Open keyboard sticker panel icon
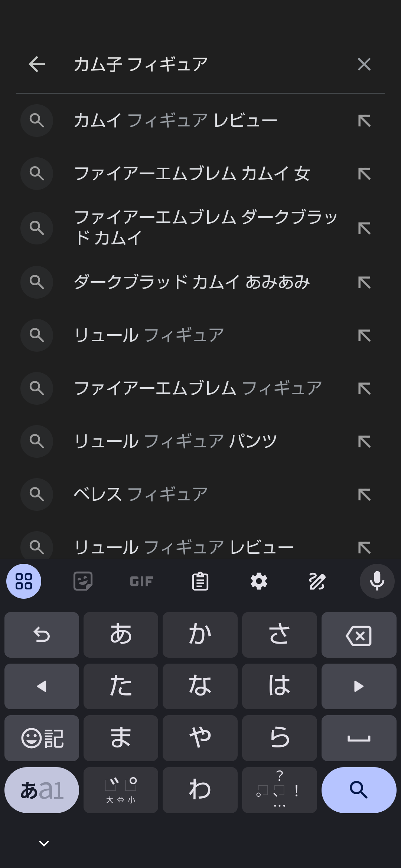Image resolution: width=401 pixels, height=868 pixels. [x=83, y=581]
